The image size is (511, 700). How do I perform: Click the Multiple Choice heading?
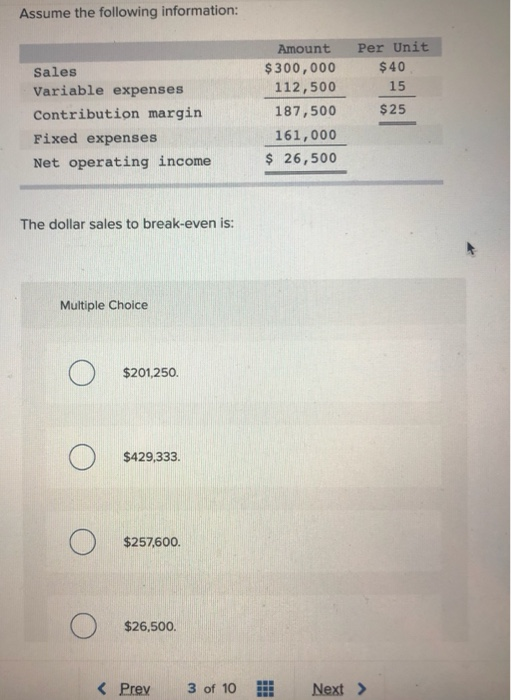(104, 305)
